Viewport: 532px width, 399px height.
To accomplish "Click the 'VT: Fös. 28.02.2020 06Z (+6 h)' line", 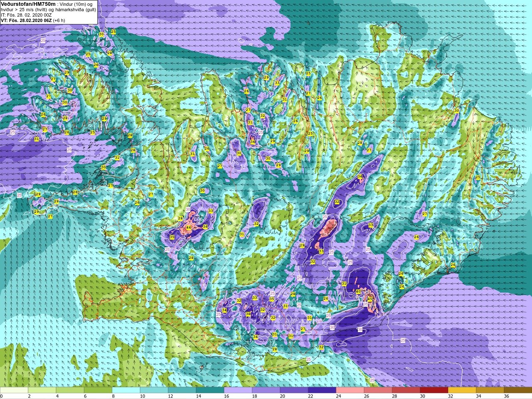I will coord(33,20).
